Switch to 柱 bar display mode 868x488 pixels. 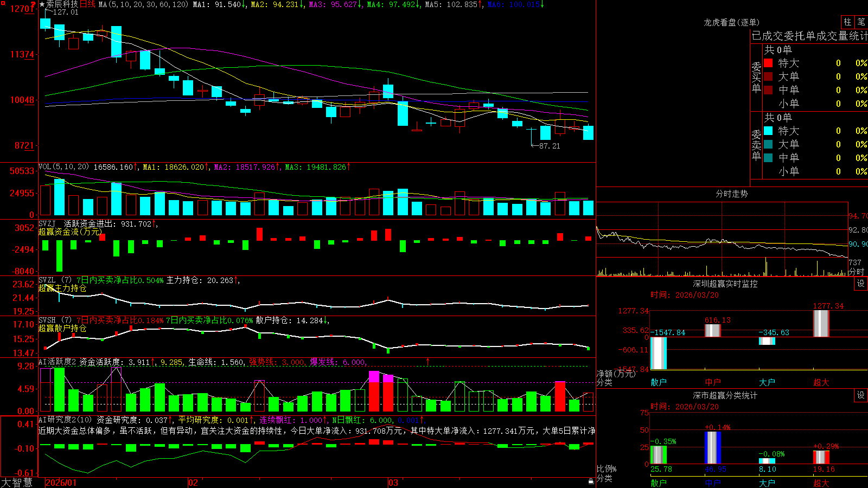[x=847, y=22]
